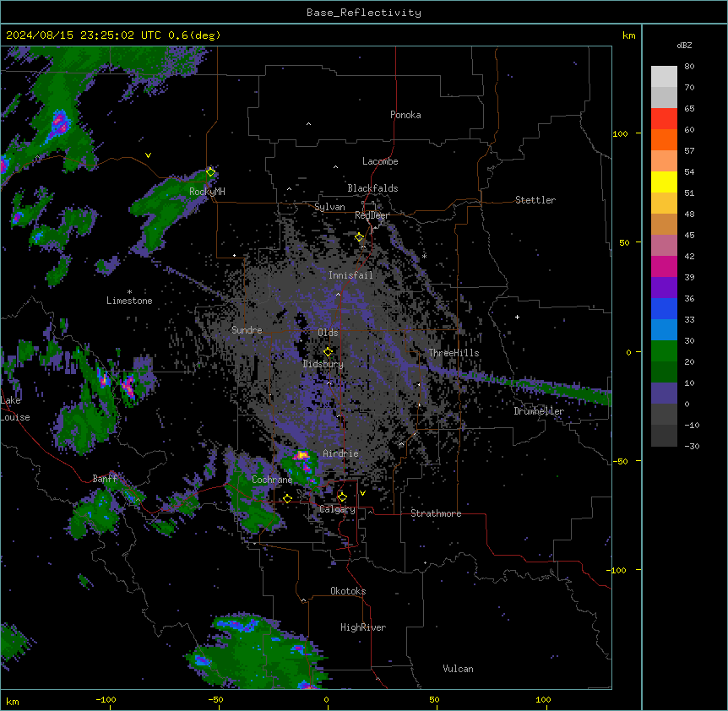Screen dimensions: 728x711
Task: Click the RedDeer city label
Action: point(372,215)
